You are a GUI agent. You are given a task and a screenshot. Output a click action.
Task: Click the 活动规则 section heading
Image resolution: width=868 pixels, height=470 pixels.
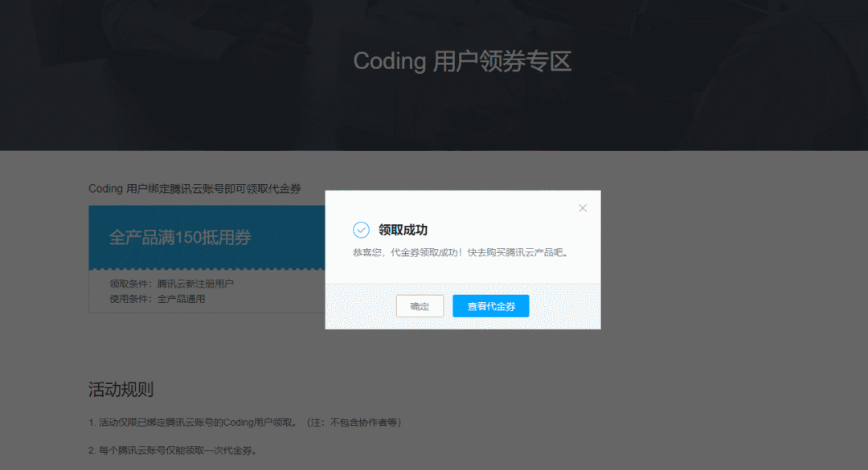pos(121,389)
